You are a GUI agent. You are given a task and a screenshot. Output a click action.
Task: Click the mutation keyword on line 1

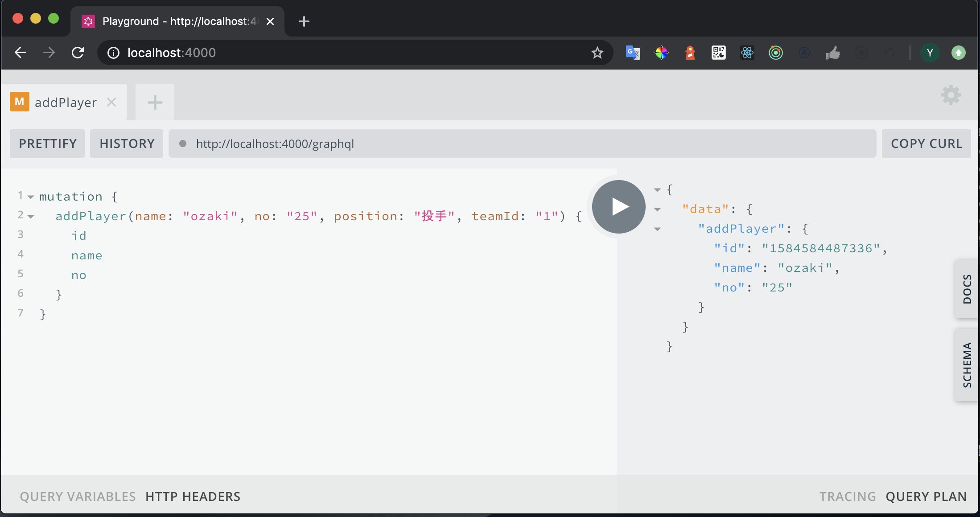pos(71,197)
